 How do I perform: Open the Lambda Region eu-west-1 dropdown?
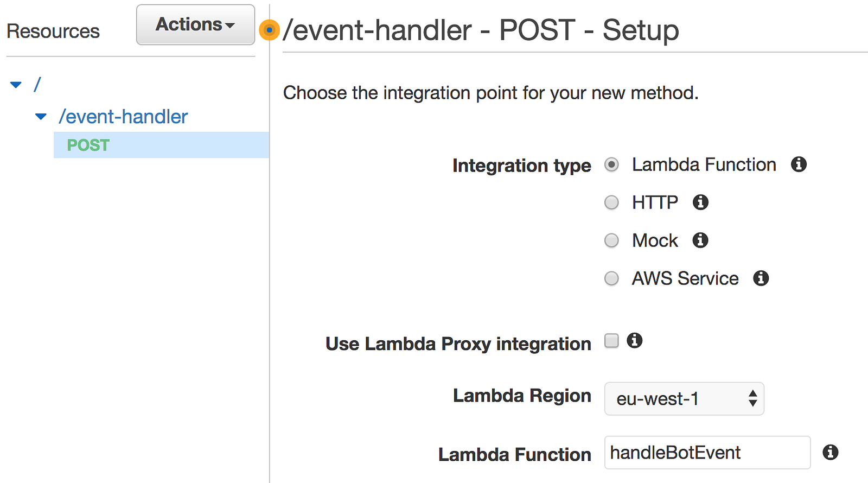[x=684, y=399]
